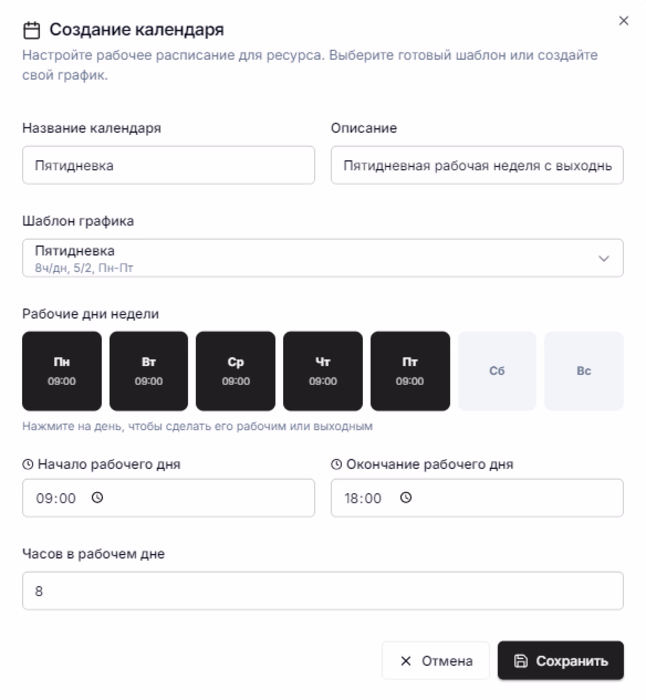The height and width of the screenshot is (700, 646).
Task: Click the clock icon next to Окончание рабочего дня label
Action: pos(336,464)
